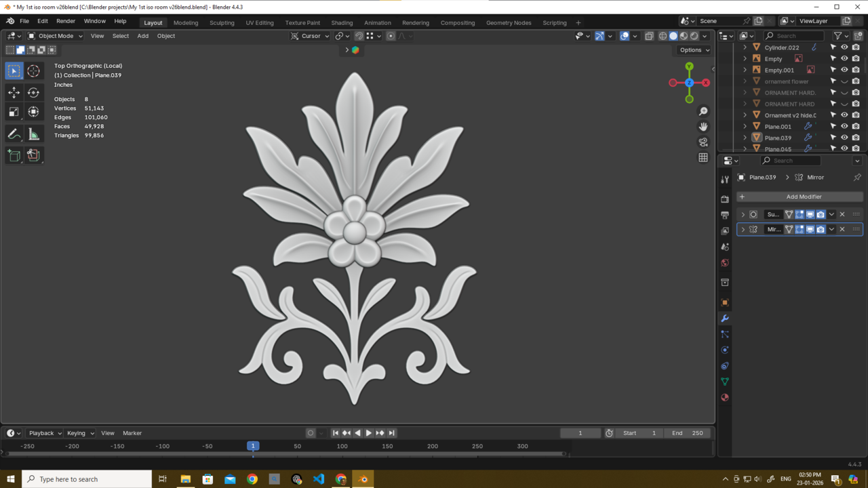
Task: Click the Add Modifier button
Action: pos(804,197)
